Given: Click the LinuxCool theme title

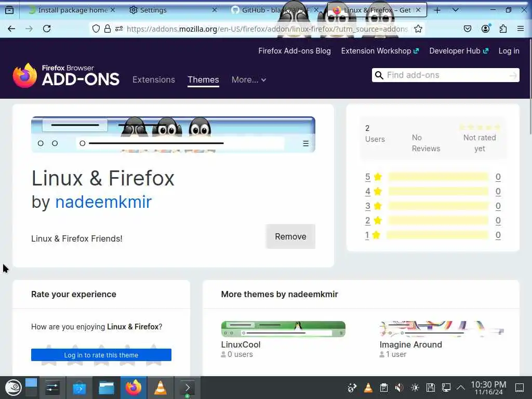Looking at the screenshot, I should 241,345.
